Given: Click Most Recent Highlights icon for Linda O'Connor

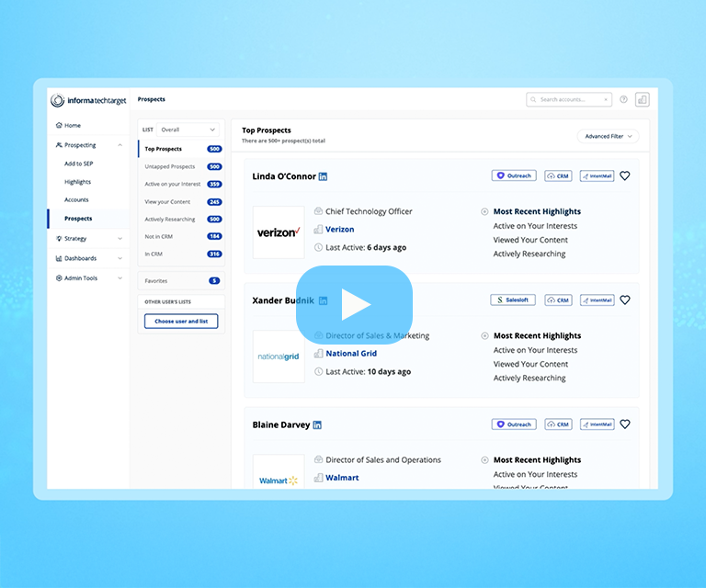Looking at the screenshot, I should coord(485,211).
